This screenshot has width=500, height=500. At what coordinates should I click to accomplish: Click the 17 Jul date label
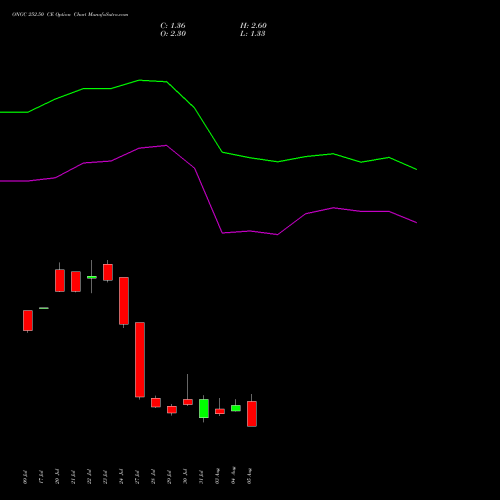(x=42, y=477)
